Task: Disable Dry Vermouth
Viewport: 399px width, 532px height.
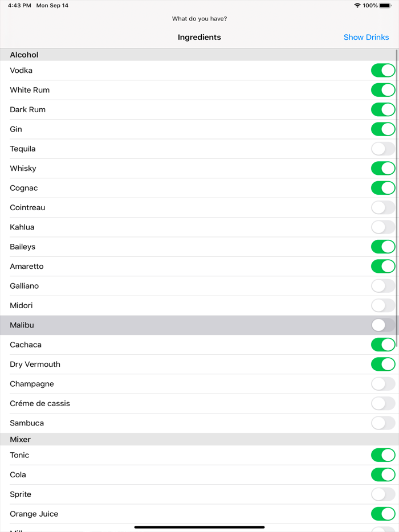Action: [x=383, y=364]
